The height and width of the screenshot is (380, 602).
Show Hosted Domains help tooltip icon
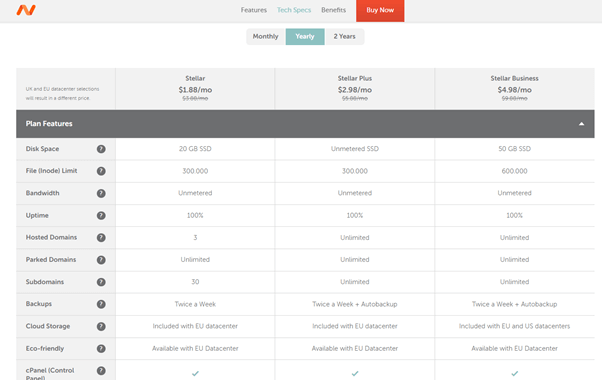pos(101,238)
